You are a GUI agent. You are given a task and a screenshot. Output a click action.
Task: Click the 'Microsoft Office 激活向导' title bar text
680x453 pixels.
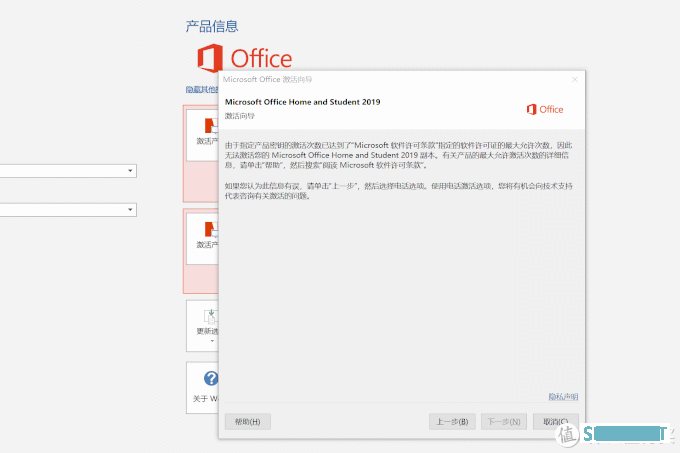[x=267, y=79]
